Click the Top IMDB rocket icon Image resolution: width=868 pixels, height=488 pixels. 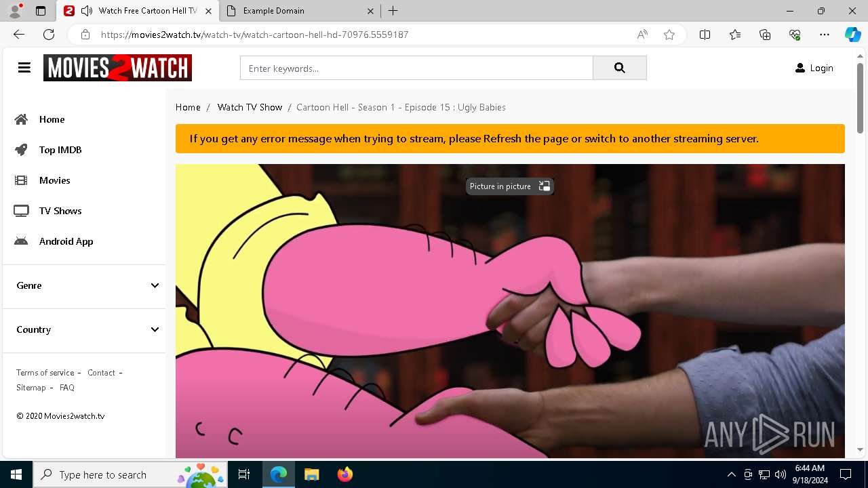pos(22,150)
